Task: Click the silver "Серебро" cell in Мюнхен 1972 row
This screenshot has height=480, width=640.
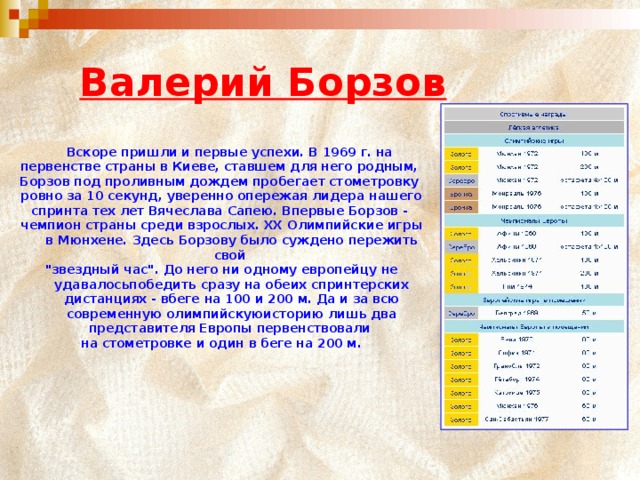Action: [461, 180]
